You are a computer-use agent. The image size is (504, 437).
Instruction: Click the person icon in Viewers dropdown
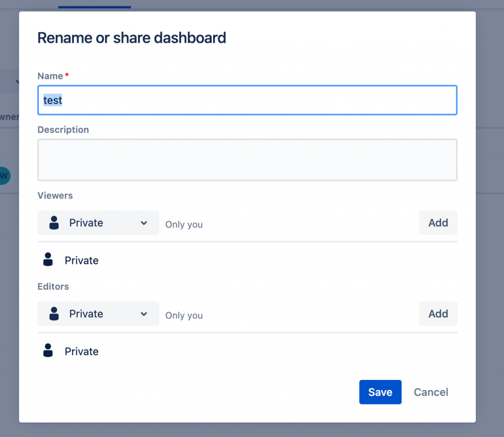pos(54,223)
